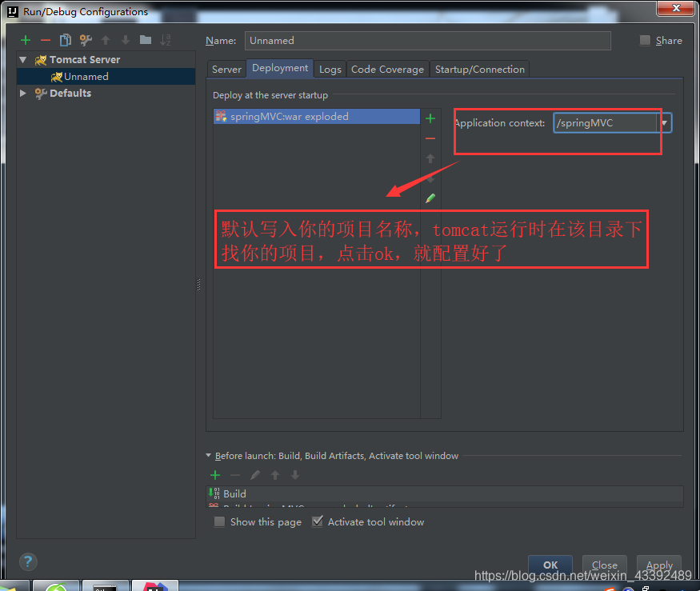Collapse the Before launch section
Viewport: 700px width, 591px height.
pyautogui.click(x=209, y=455)
